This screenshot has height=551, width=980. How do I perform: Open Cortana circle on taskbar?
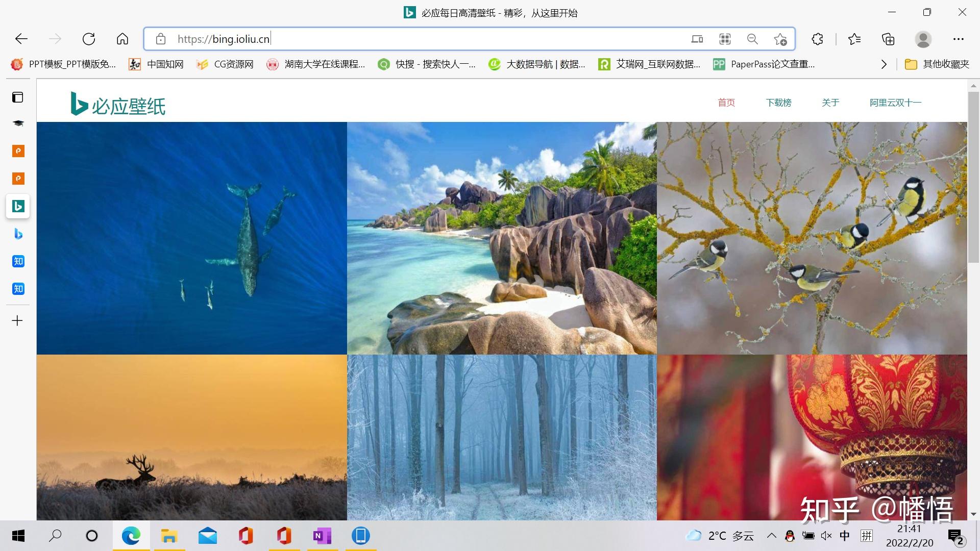[92, 536]
